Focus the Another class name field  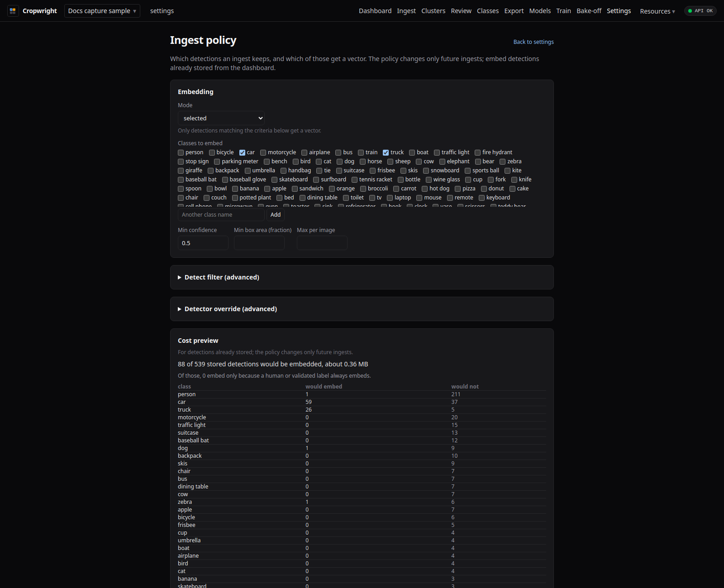(221, 215)
